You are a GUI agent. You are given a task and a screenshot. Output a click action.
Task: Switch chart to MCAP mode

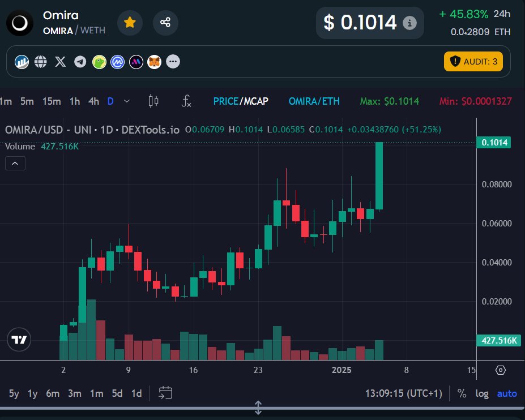(256, 101)
